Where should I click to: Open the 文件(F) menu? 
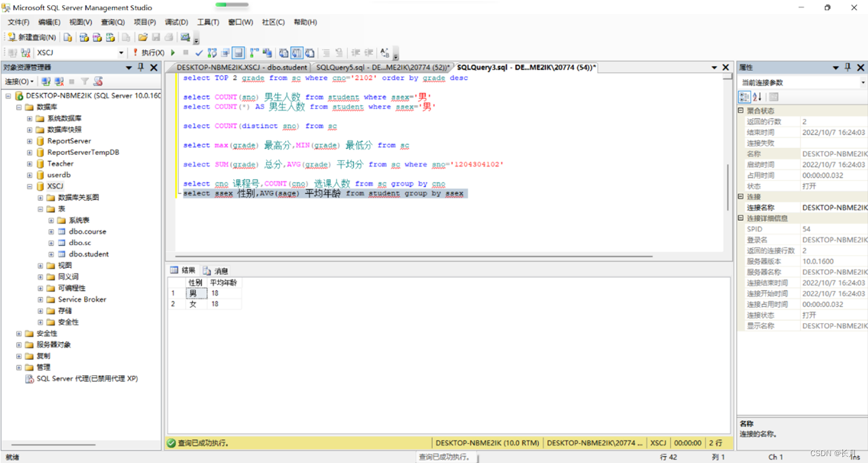pyautogui.click(x=19, y=22)
